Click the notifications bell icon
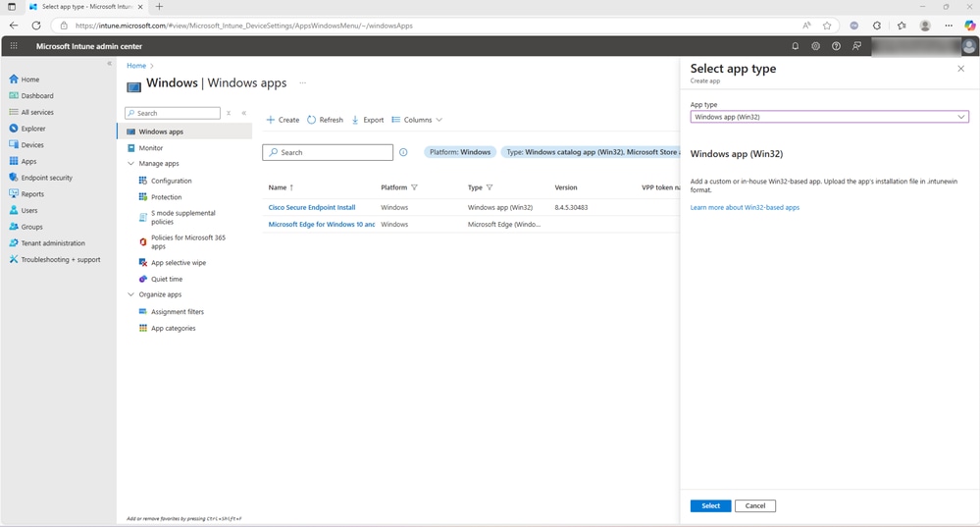 pos(795,46)
